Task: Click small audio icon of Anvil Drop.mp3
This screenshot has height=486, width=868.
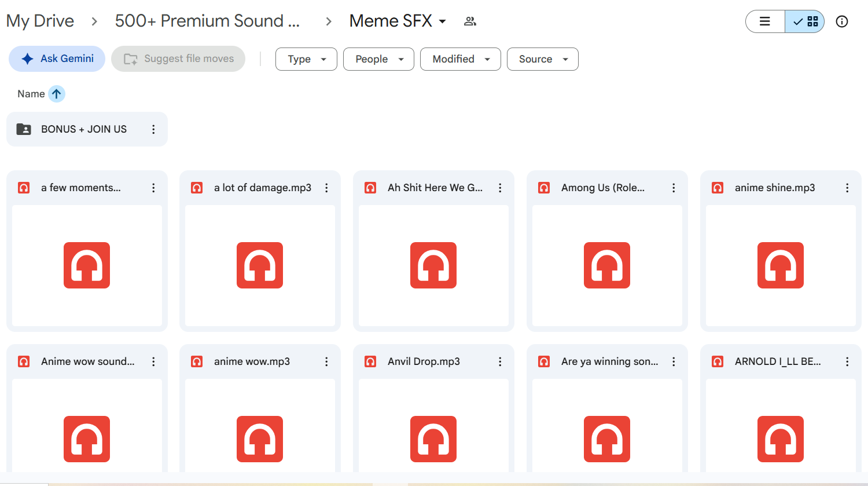Action: coord(370,361)
